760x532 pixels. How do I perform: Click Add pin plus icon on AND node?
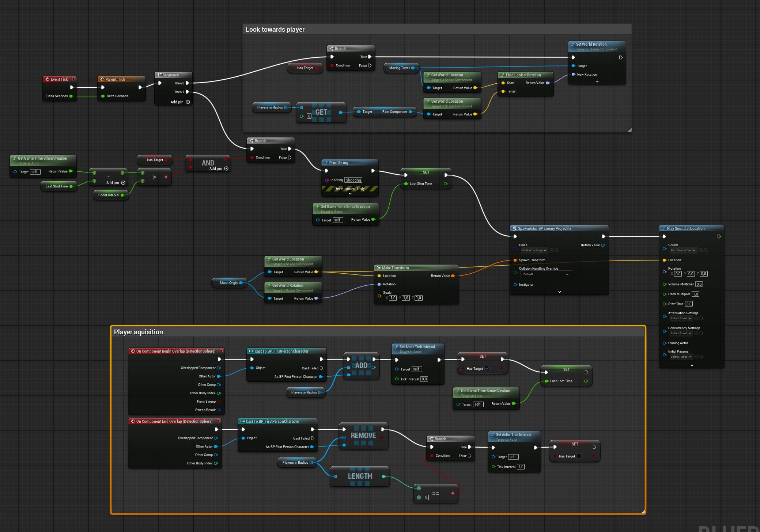pos(226,168)
